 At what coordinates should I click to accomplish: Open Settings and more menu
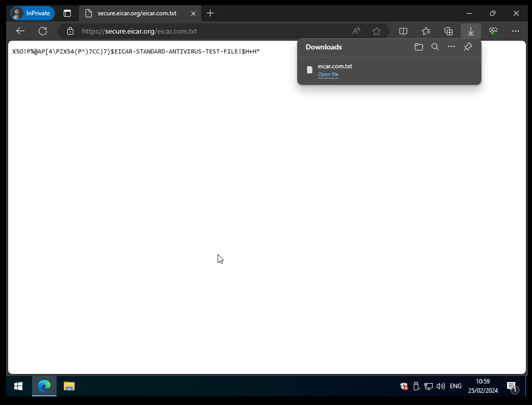(x=516, y=31)
